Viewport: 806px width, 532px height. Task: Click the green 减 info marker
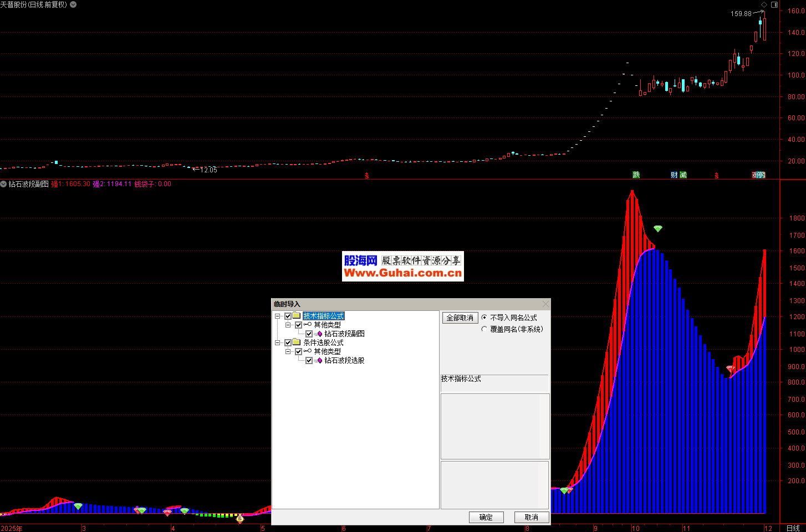[x=683, y=175]
